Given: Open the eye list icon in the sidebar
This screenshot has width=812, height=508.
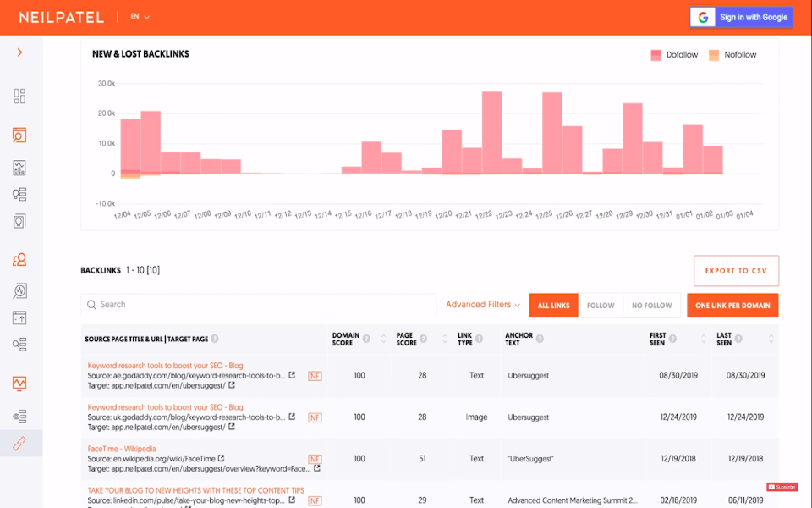Looking at the screenshot, I should (19, 417).
